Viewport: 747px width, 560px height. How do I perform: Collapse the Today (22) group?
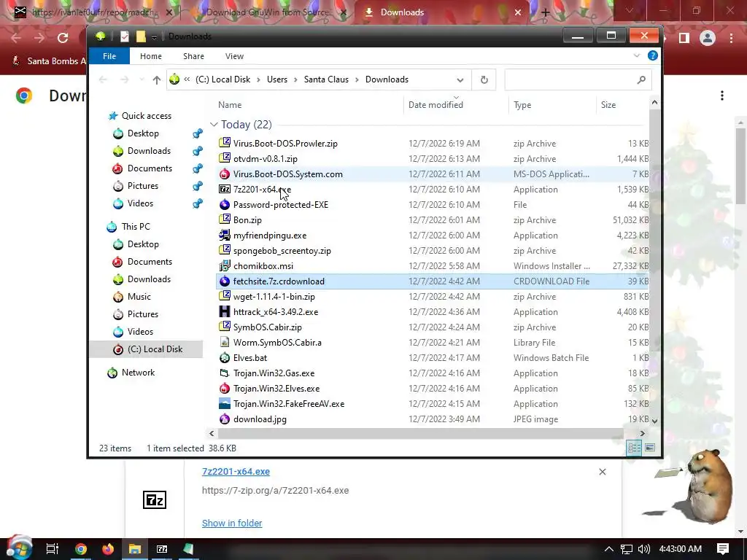coord(214,124)
